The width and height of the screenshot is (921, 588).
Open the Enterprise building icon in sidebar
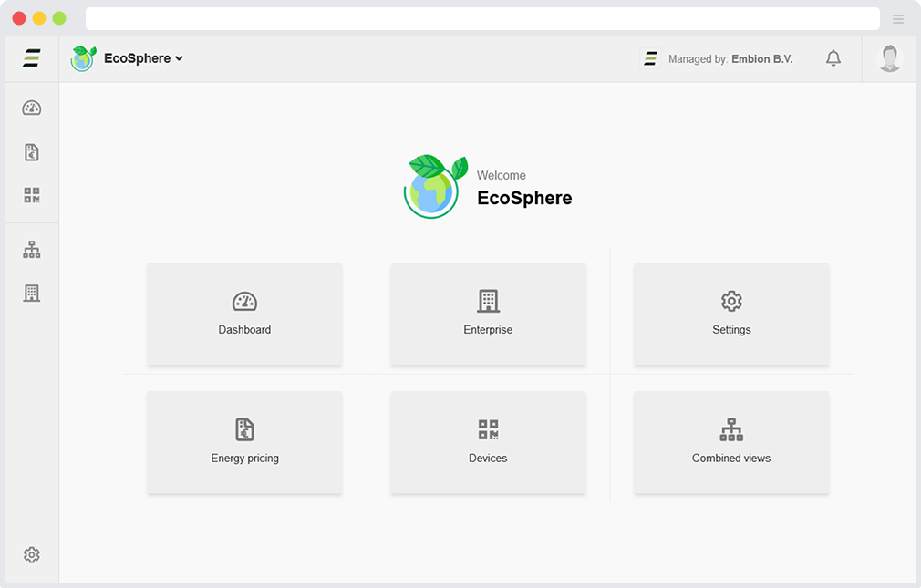32,294
